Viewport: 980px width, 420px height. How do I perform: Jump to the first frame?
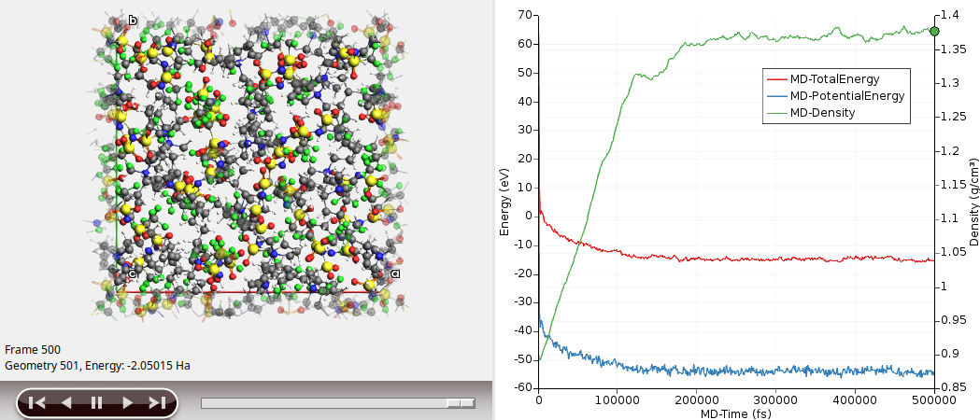[x=36, y=403]
